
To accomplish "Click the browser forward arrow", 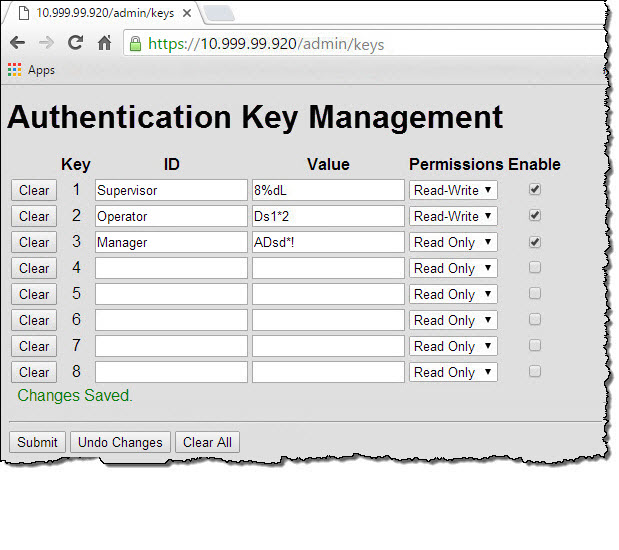I will point(47,43).
